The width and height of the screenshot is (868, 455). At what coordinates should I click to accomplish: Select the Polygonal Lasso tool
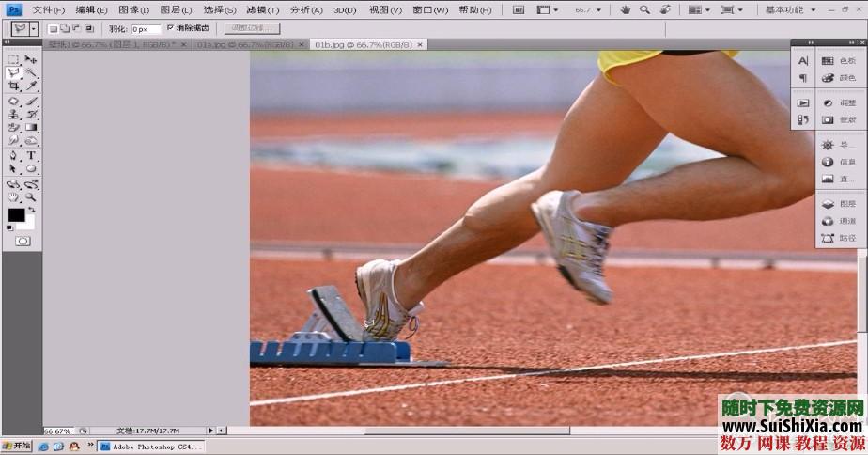(13, 72)
